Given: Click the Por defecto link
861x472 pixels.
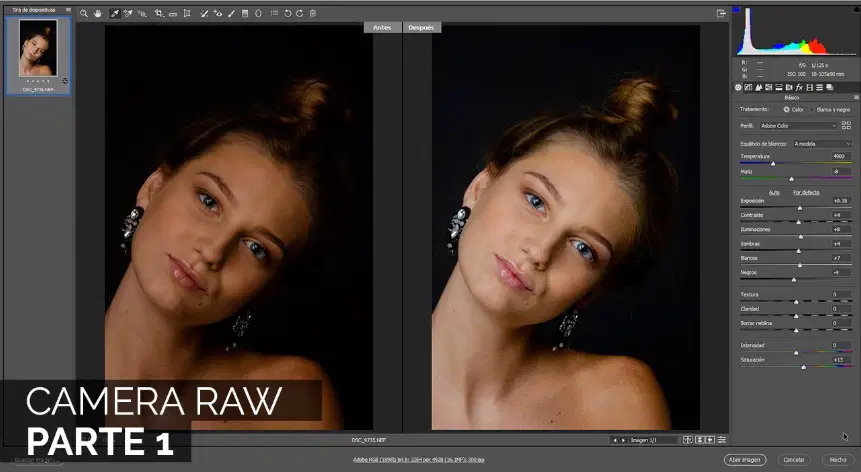Looking at the screenshot, I should pos(806,193).
